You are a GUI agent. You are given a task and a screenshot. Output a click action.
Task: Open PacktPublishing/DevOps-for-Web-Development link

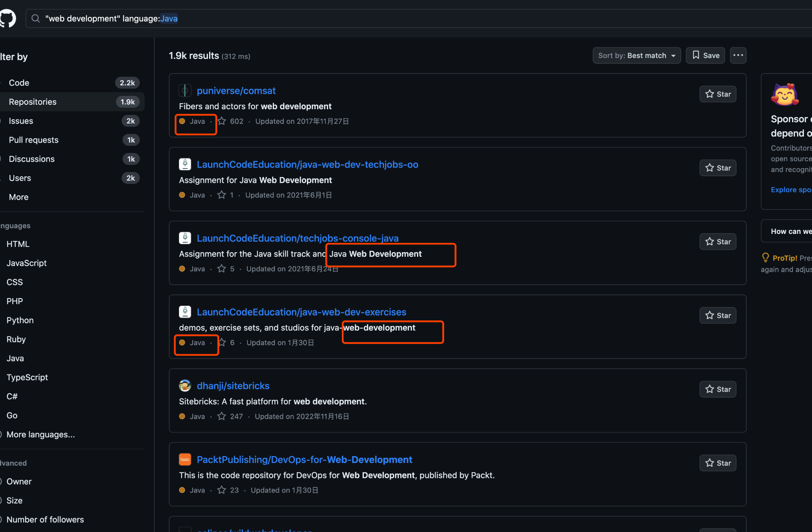[x=304, y=460]
